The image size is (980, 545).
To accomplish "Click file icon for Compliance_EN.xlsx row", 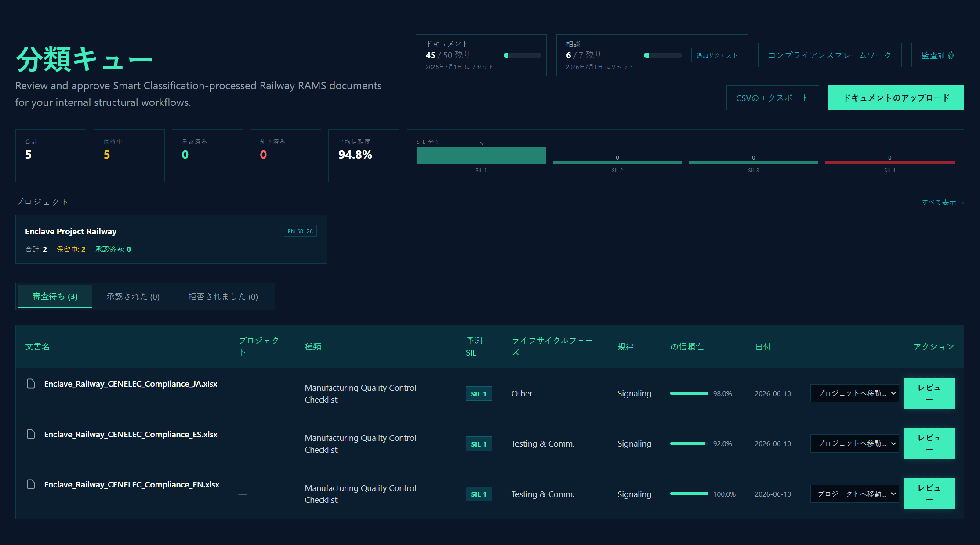I will tap(31, 484).
